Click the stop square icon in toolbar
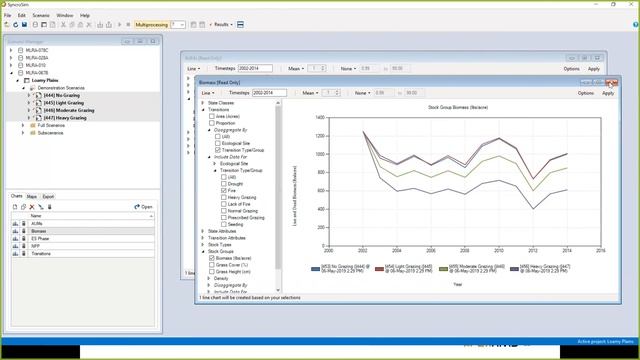 point(128,25)
